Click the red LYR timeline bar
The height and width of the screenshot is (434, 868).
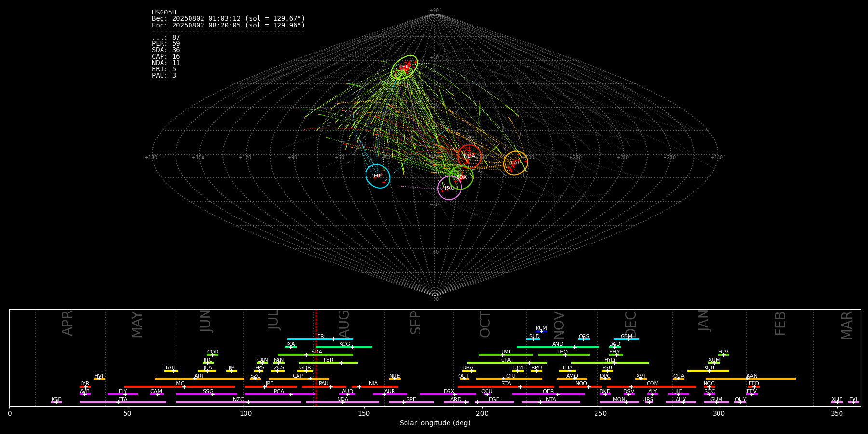[85, 387]
